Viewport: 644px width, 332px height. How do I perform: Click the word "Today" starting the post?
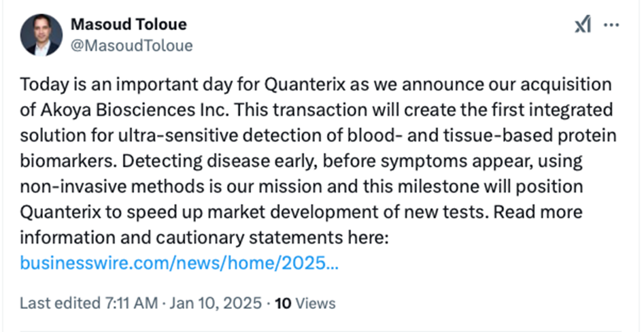(x=40, y=85)
